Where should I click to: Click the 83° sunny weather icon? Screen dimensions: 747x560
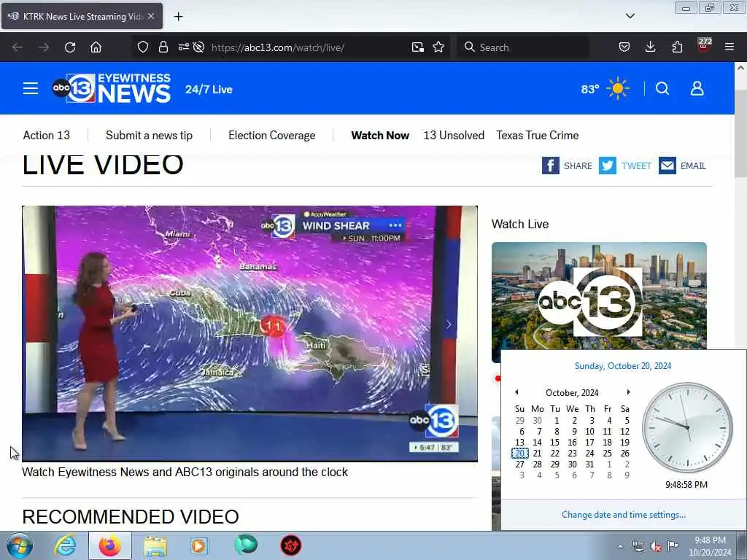tap(617, 88)
